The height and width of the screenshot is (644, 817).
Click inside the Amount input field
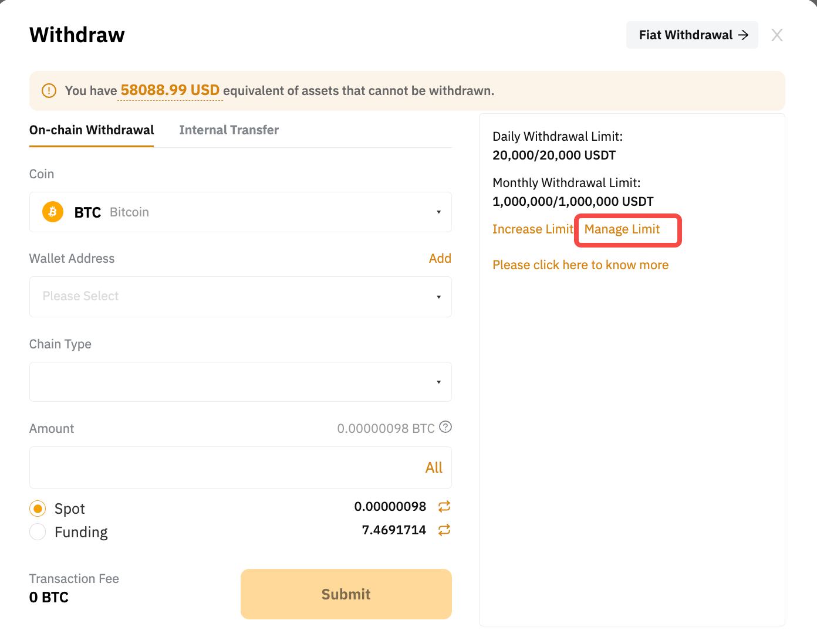coord(223,467)
